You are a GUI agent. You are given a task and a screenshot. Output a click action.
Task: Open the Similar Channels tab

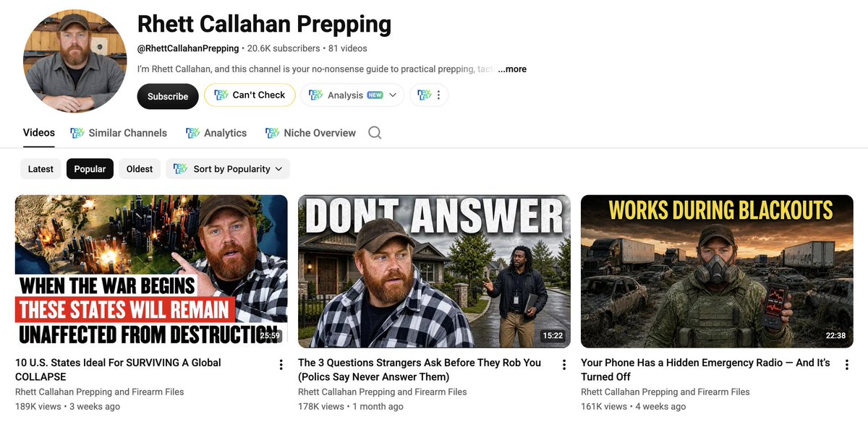pyautogui.click(x=119, y=133)
